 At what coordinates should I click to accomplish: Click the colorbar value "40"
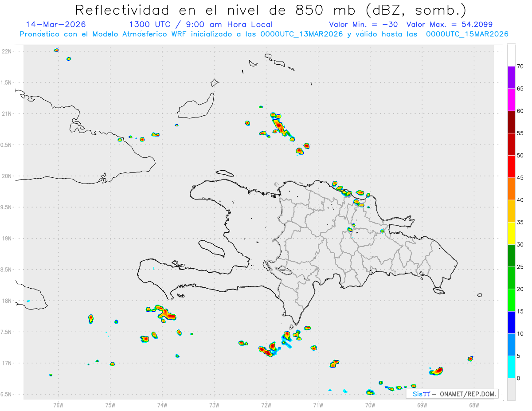[520, 200]
